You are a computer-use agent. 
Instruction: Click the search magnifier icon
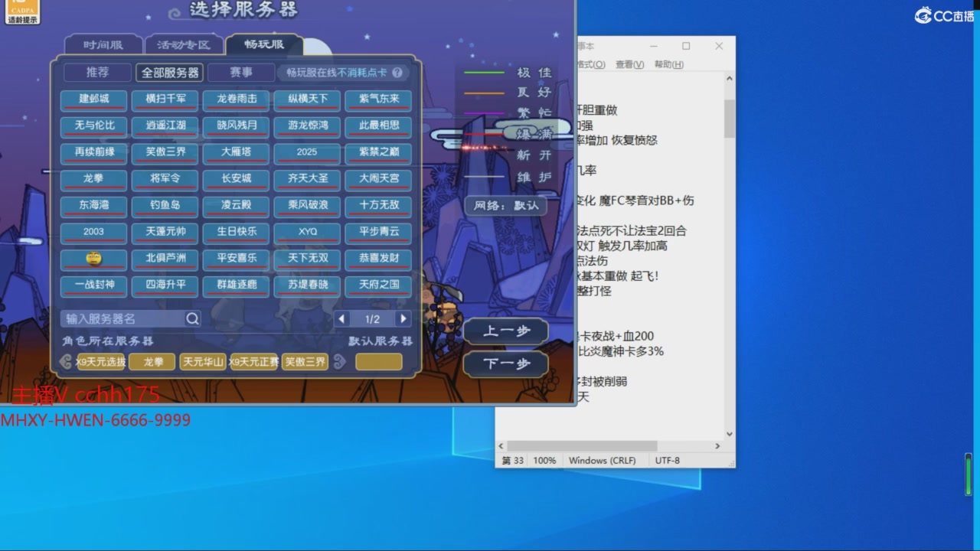point(193,318)
